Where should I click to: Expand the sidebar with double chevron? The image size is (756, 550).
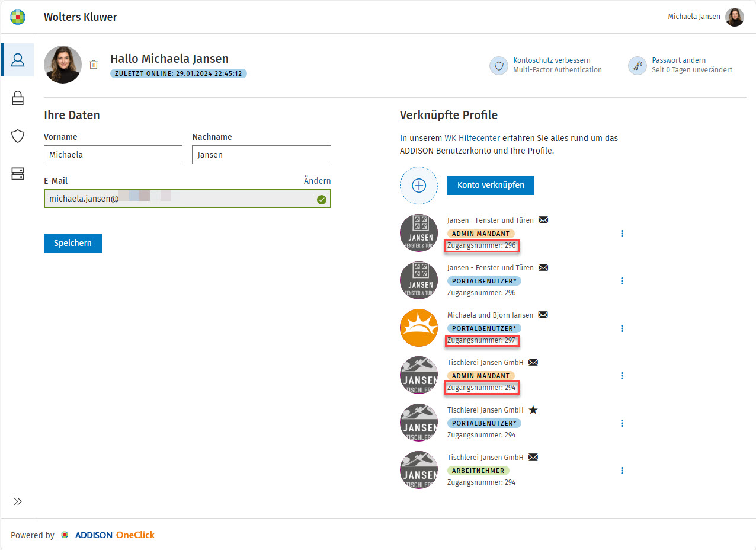point(18,501)
